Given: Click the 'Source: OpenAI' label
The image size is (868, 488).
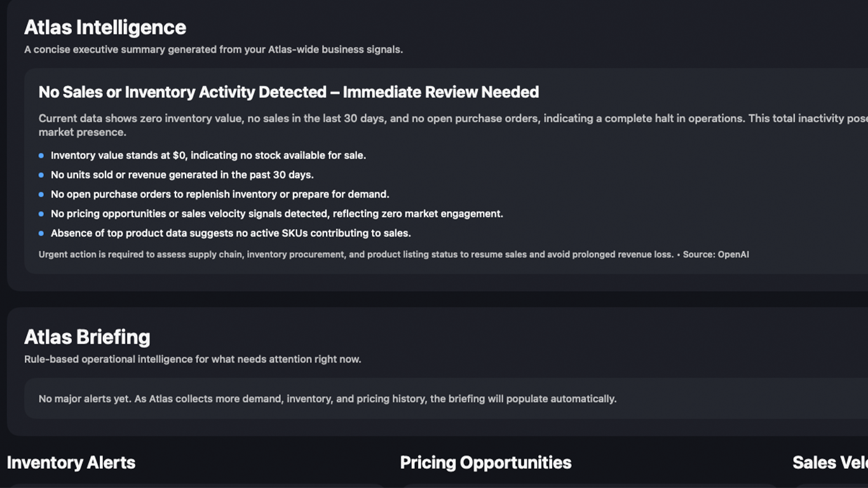Looking at the screenshot, I should coord(716,255).
